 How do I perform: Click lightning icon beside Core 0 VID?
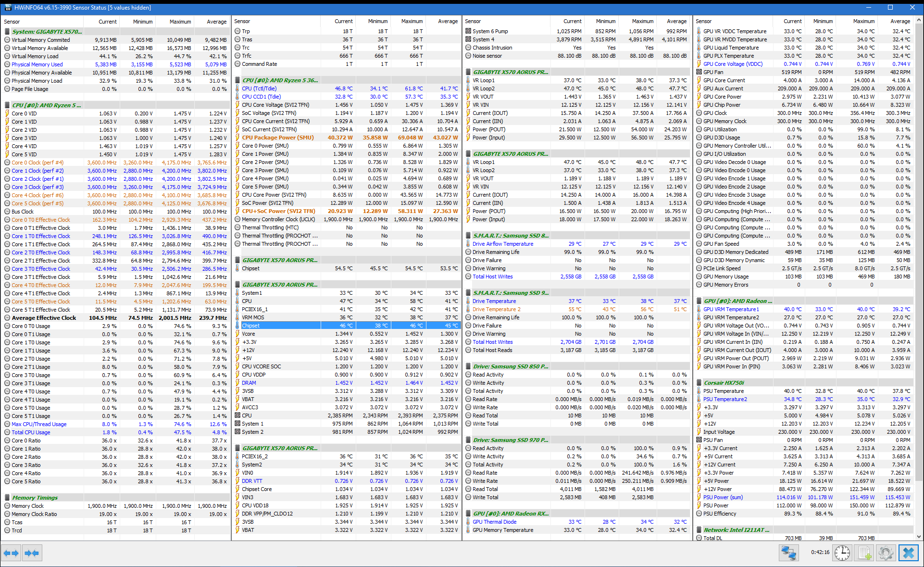7,113
